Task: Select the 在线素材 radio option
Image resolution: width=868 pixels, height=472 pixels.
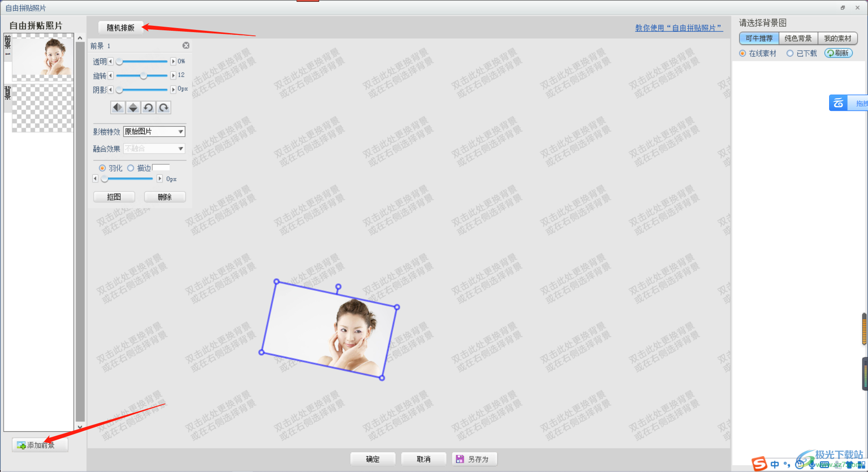Action: (x=742, y=53)
